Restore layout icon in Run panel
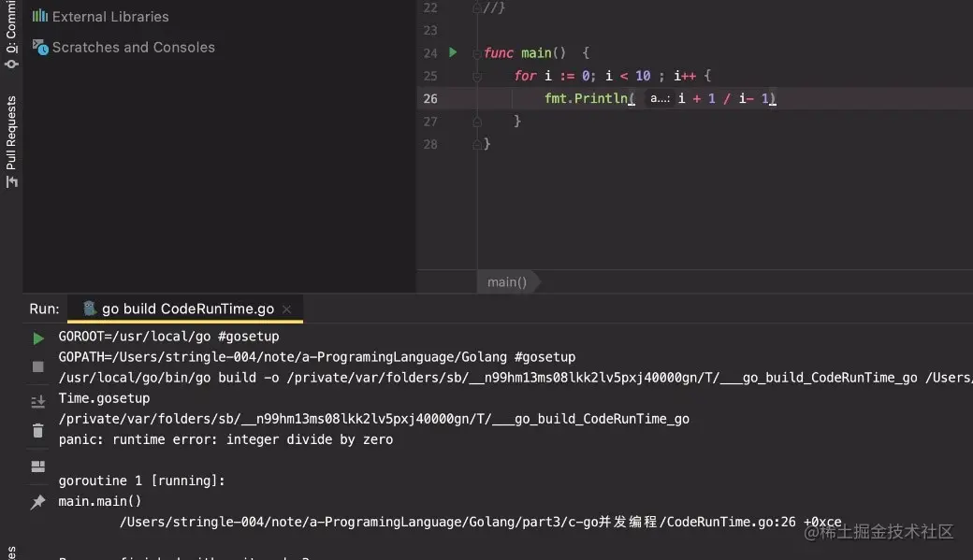The width and height of the screenshot is (973, 560). (x=37, y=467)
